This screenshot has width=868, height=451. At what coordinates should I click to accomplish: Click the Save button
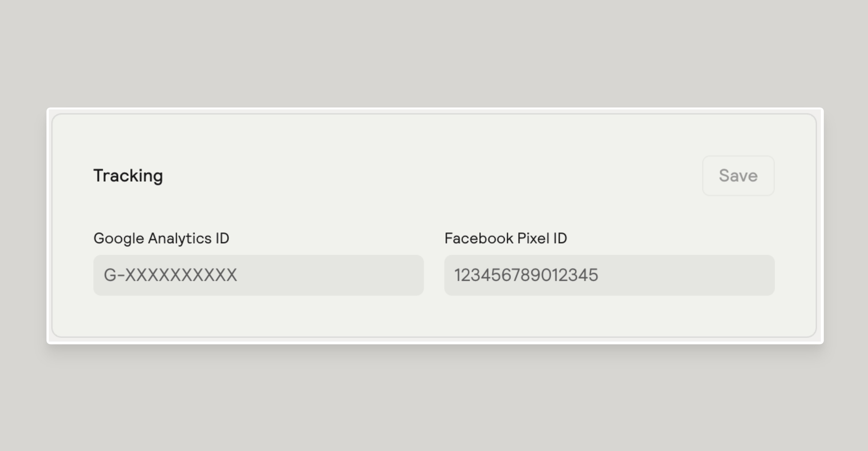click(x=738, y=176)
